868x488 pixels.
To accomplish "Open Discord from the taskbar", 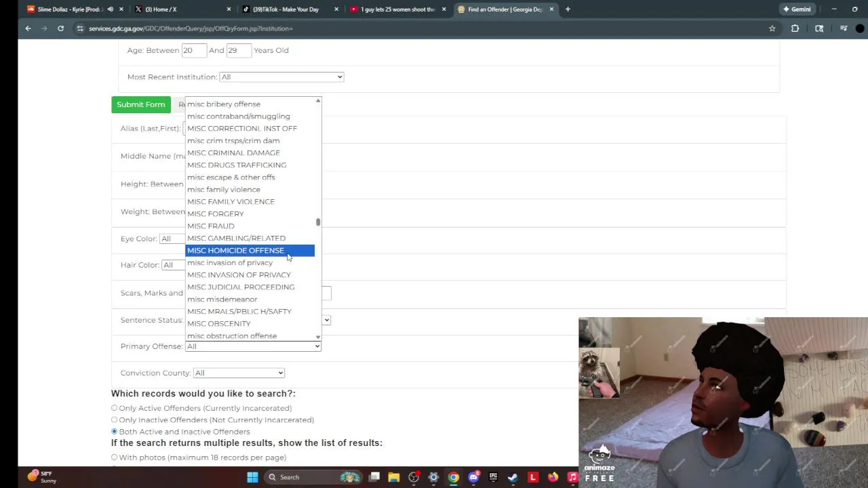I will click(x=473, y=477).
